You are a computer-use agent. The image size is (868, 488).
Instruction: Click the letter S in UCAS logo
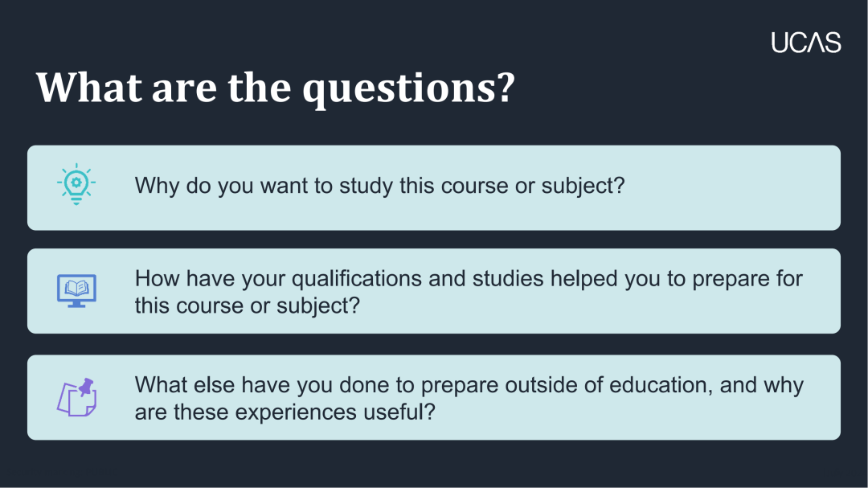pos(833,43)
